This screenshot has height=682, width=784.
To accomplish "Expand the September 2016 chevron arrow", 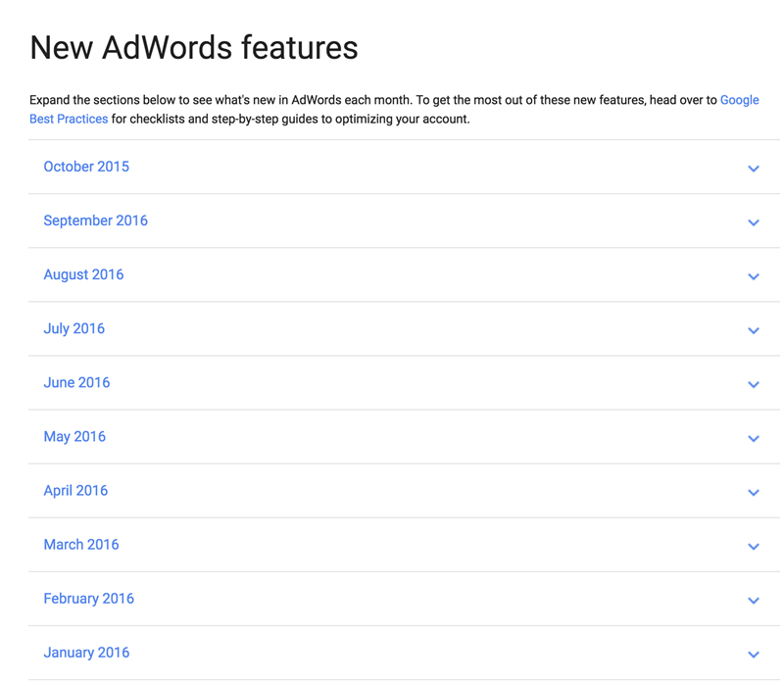I will [753, 222].
